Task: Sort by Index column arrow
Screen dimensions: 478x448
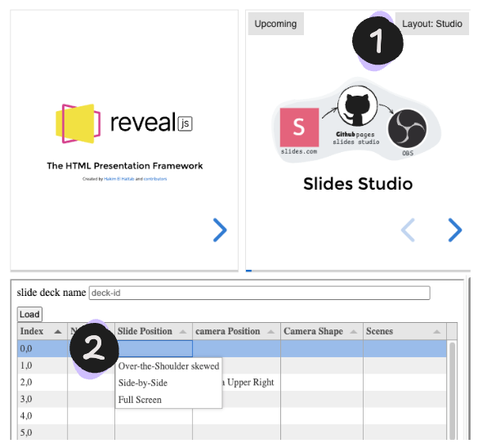Action: click(58, 331)
